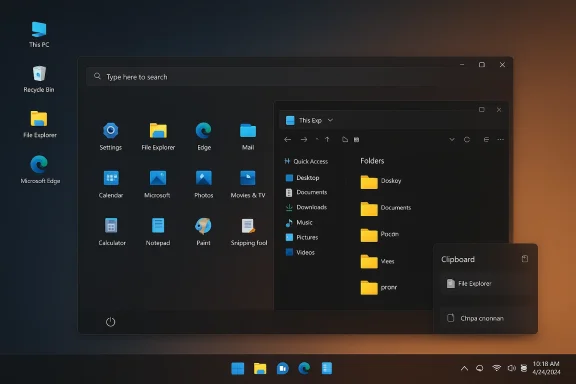Open the Notepad icon on taskbar
The width and height of the screenshot is (576, 384).
point(327,368)
